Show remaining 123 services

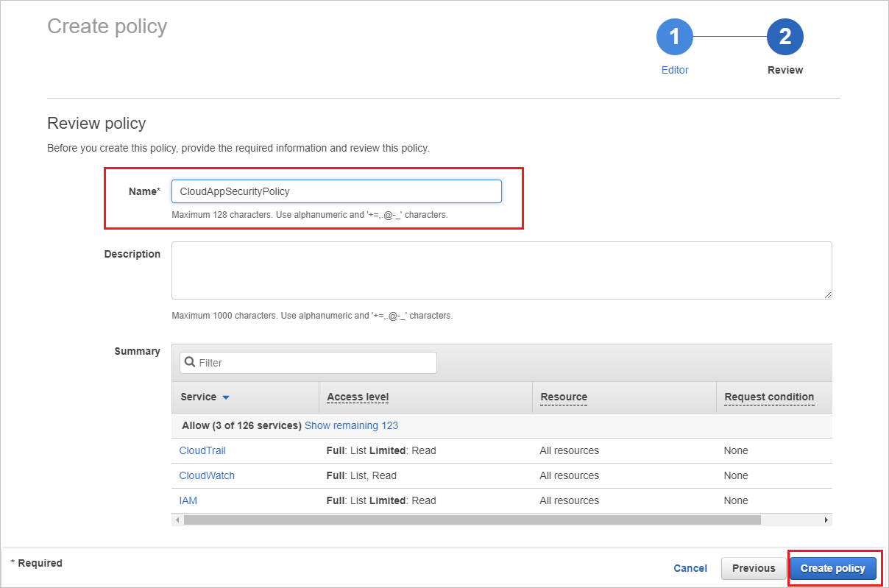[351, 425]
